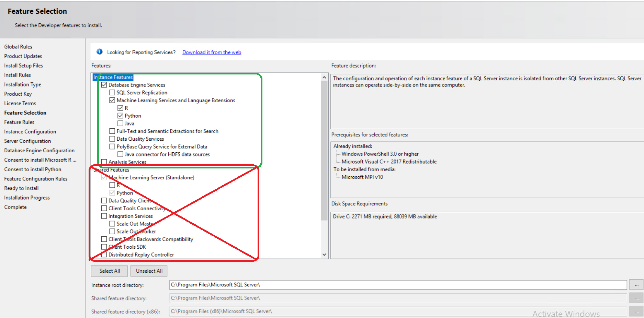Open Database Engine Configuration step
This screenshot has width=644, height=318.
coord(39,151)
